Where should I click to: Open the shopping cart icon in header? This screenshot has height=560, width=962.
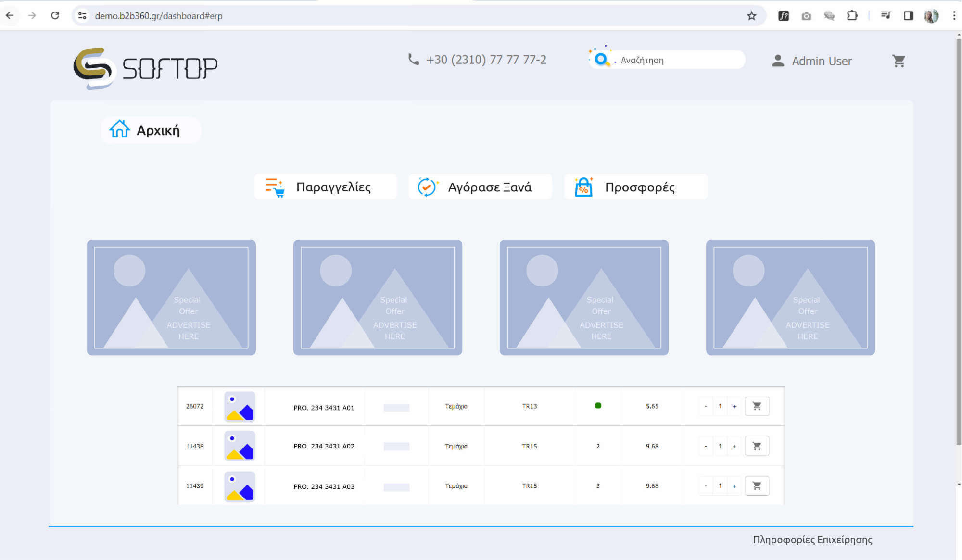click(x=899, y=61)
